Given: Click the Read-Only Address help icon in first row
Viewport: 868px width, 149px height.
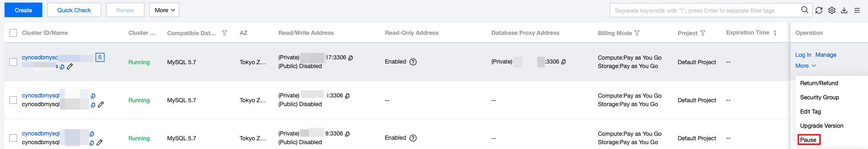Looking at the screenshot, I should (413, 62).
